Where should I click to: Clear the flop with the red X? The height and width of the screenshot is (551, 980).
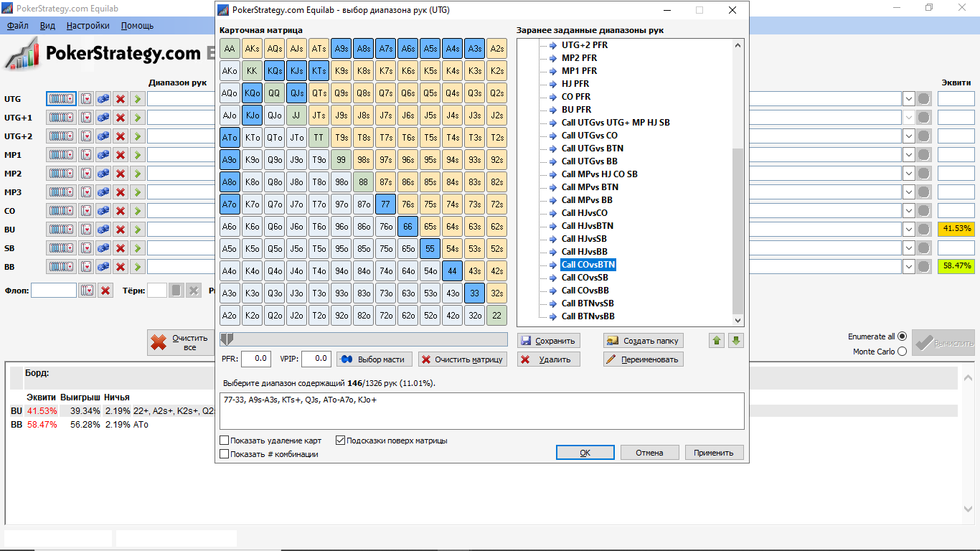(x=105, y=291)
